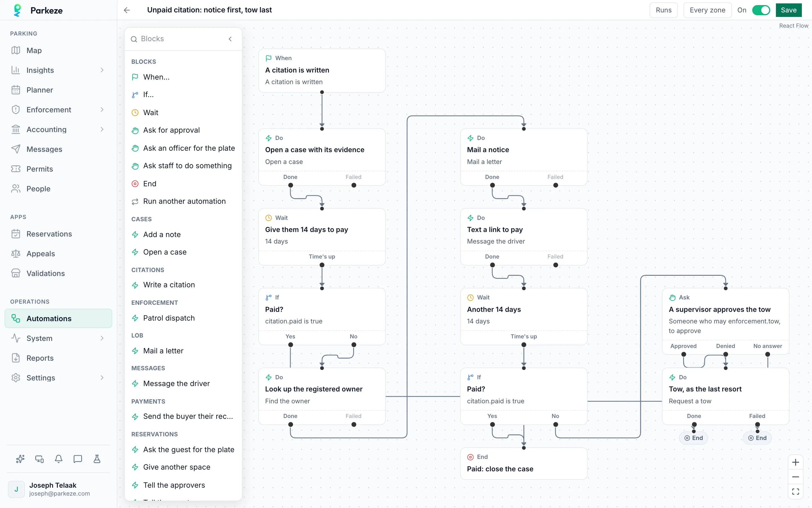Pick 'Patrol dispatch' block

[x=183, y=318]
